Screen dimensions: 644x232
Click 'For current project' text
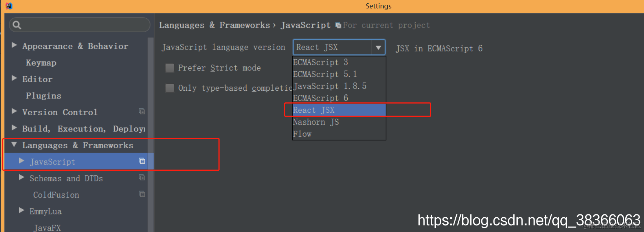pos(386,25)
